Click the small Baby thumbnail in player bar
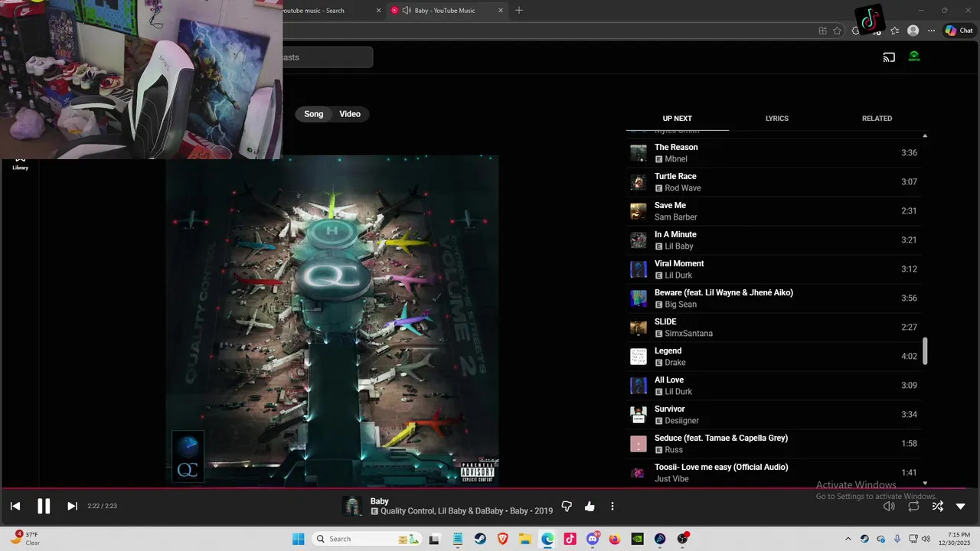The width and height of the screenshot is (980, 551). [352, 506]
